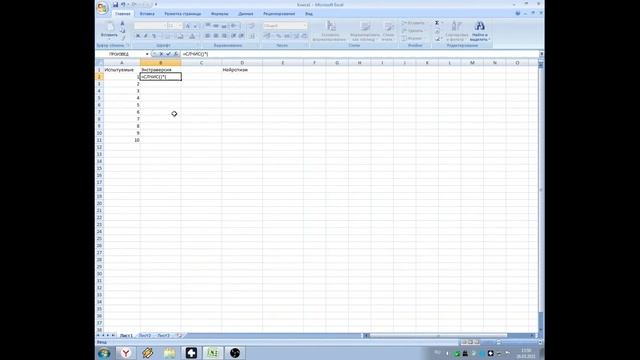Toggle italic (К) formatting
The width and height of the screenshot is (640, 360).
point(146,36)
